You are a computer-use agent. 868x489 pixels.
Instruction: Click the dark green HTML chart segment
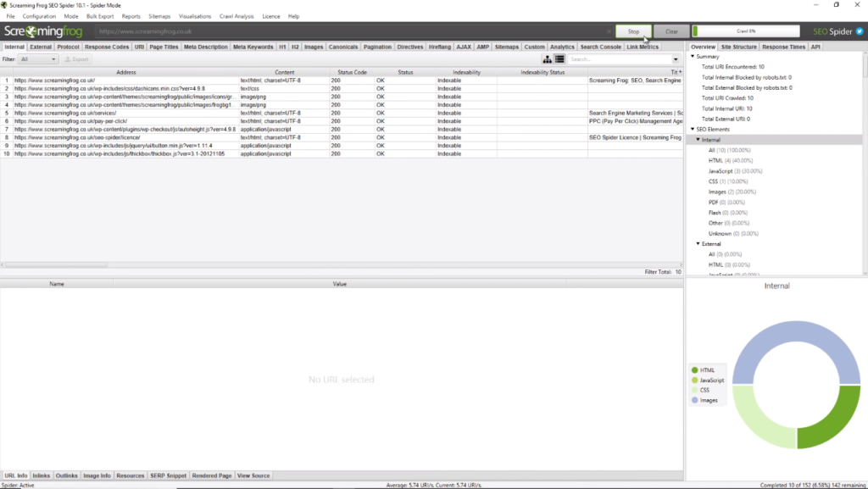pos(836,423)
